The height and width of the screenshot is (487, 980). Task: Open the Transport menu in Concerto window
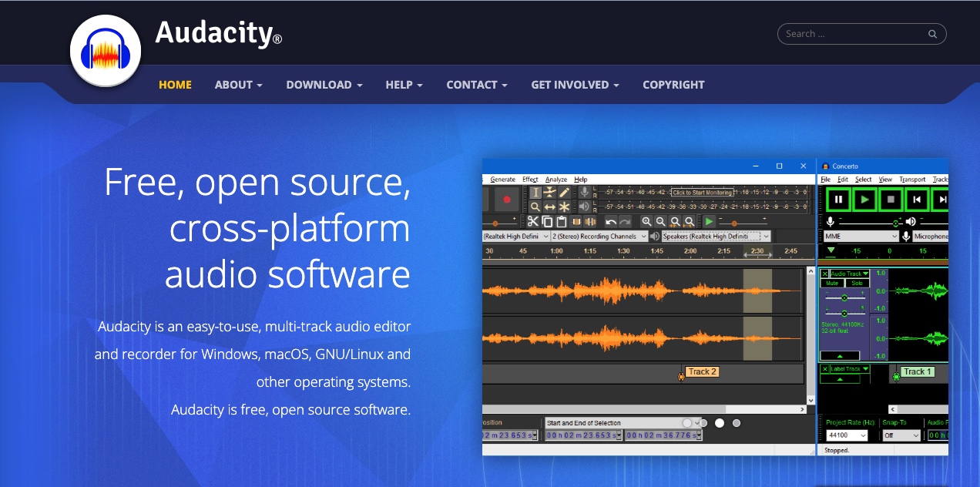tap(912, 180)
